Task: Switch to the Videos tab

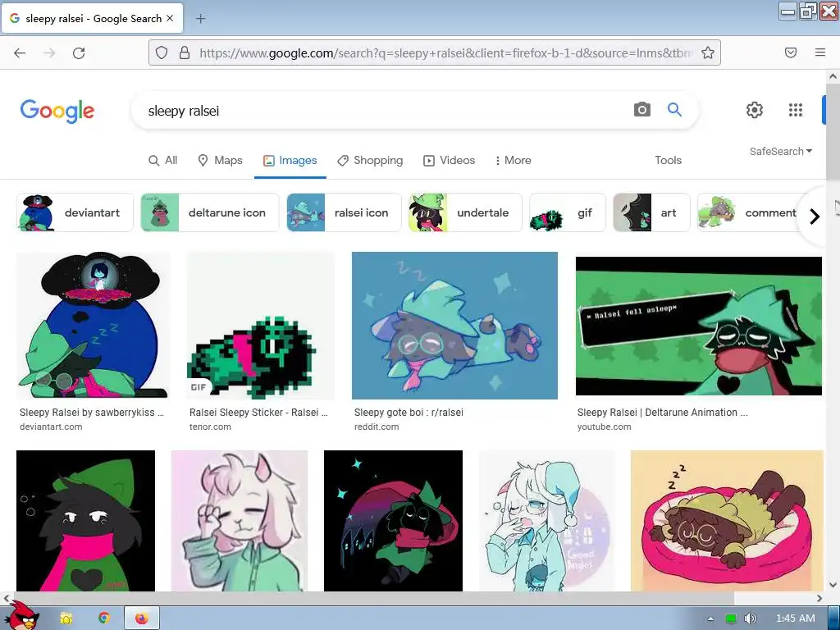Action: tap(449, 160)
